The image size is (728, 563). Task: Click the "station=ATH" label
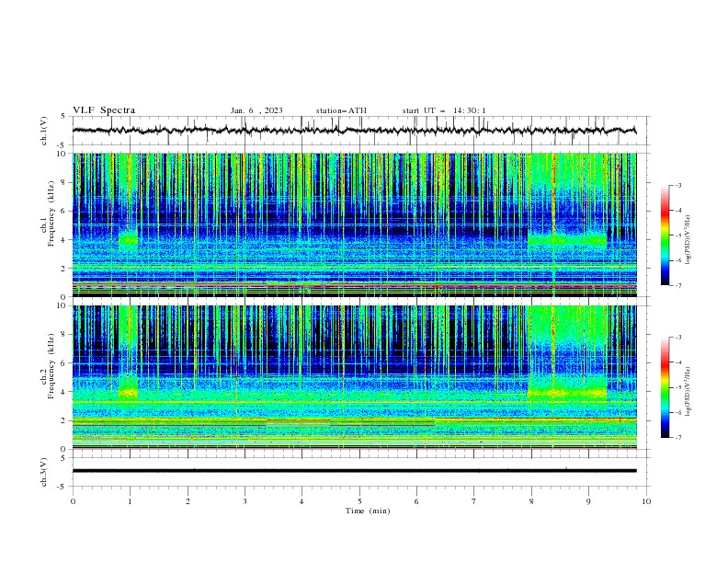(341, 110)
